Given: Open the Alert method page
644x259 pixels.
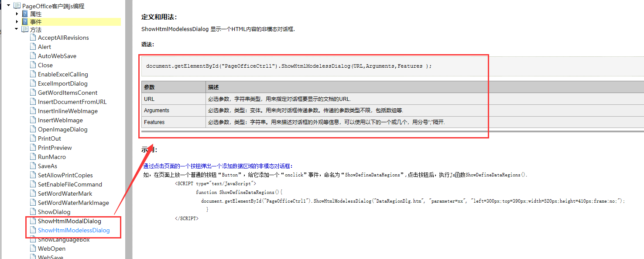Looking at the screenshot, I should 45,47.
